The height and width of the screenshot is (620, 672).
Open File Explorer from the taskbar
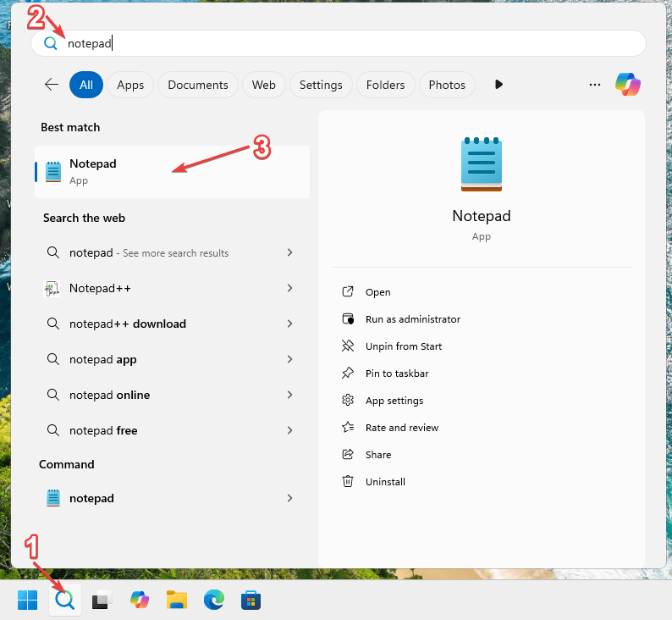176,601
